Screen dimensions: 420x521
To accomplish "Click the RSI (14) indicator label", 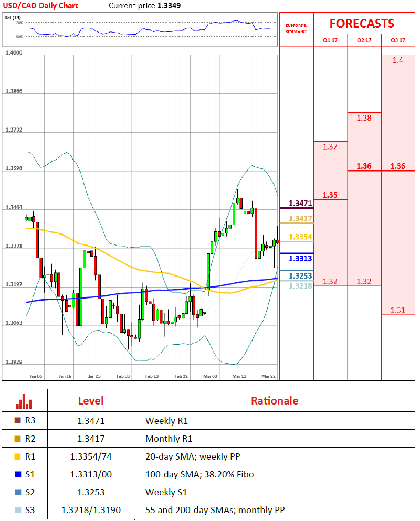I will (12, 17).
